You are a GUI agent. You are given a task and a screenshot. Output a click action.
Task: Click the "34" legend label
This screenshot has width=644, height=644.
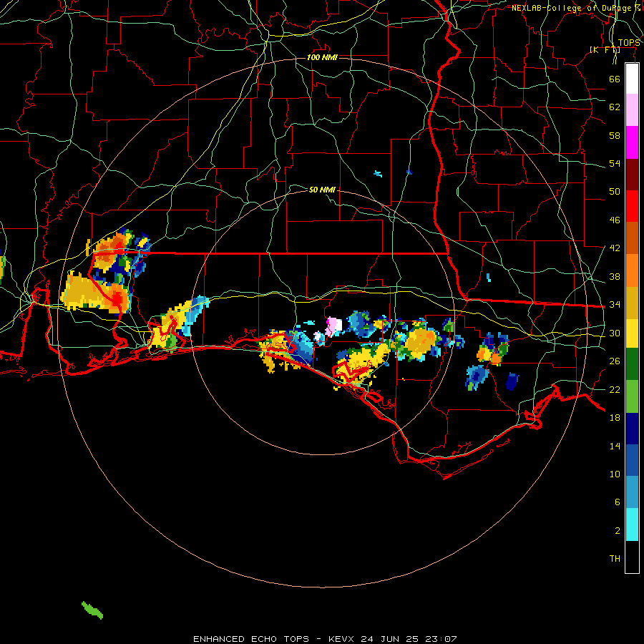click(x=615, y=304)
